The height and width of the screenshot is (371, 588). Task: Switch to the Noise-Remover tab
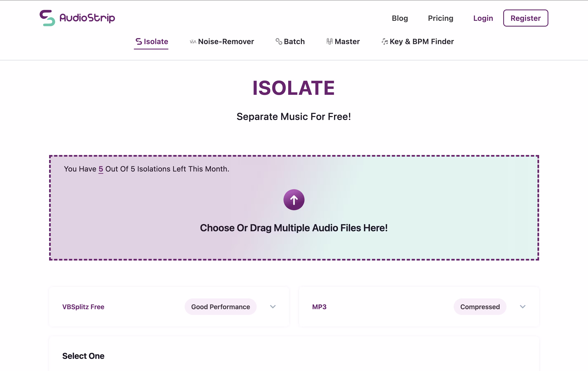(x=226, y=41)
